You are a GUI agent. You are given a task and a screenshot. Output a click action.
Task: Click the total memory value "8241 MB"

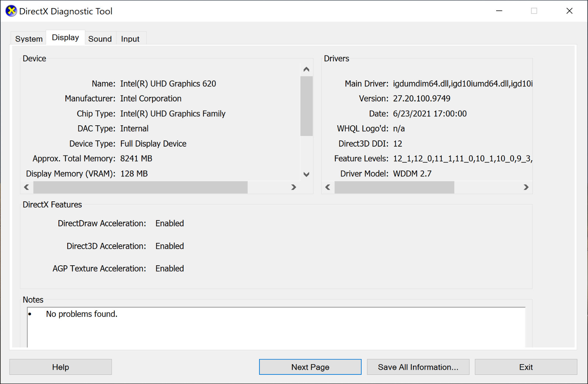136,158
